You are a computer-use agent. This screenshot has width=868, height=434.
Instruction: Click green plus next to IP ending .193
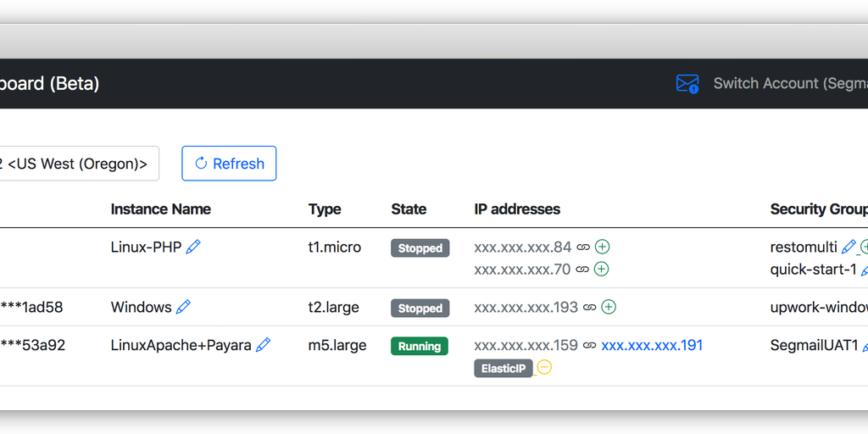pos(609,307)
